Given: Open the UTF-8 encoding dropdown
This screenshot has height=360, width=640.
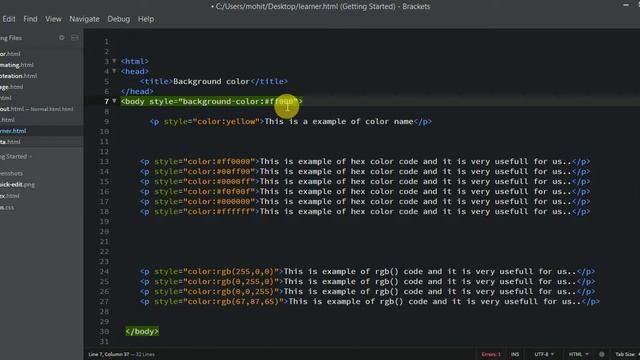Looking at the screenshot, I should tap(544, 354).
